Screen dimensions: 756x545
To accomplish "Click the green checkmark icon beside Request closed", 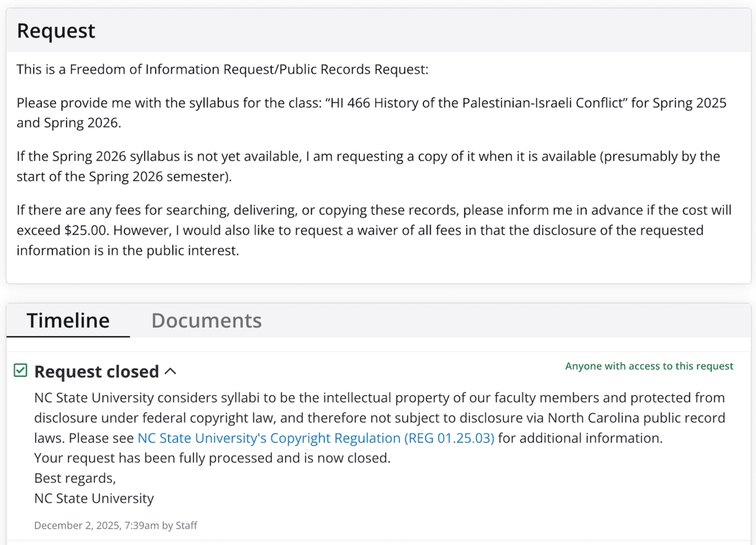I will coord(21,370).
